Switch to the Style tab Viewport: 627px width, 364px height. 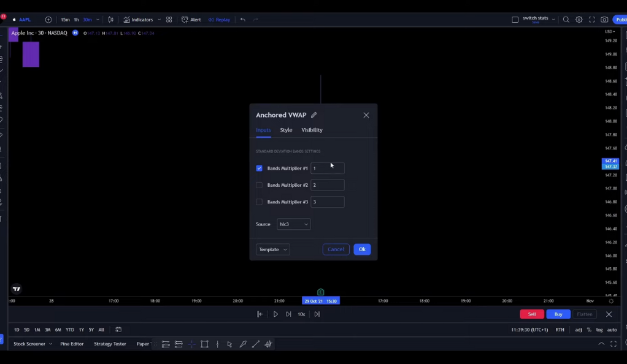pyautogui.click(x=286, y=130)
